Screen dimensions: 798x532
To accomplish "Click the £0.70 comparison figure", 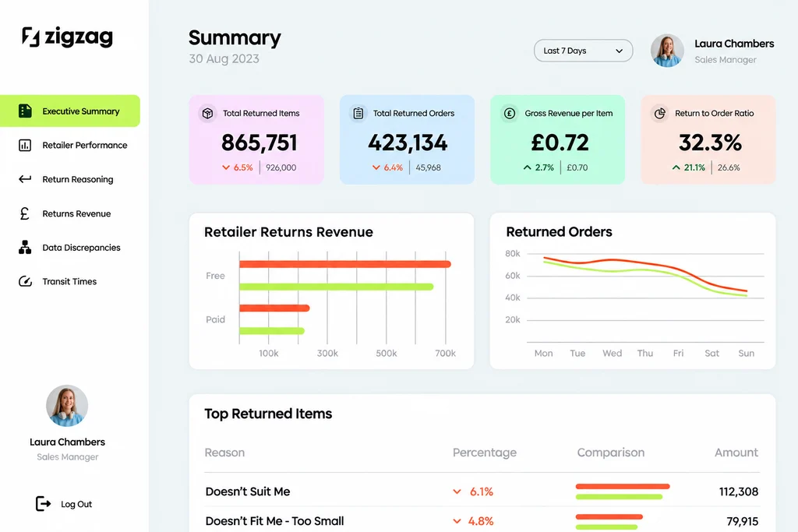I will pyautogui.click(x=577, y=167).
